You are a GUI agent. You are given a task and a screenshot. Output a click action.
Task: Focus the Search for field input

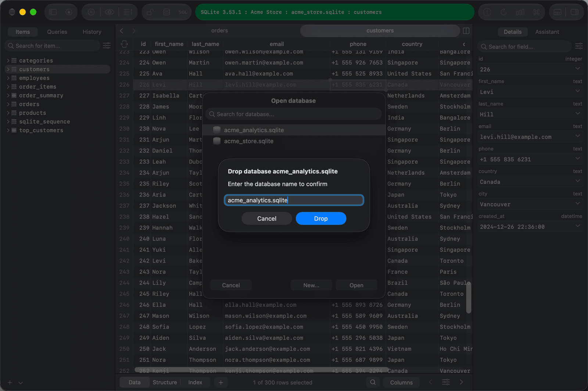tap(524, 47)
